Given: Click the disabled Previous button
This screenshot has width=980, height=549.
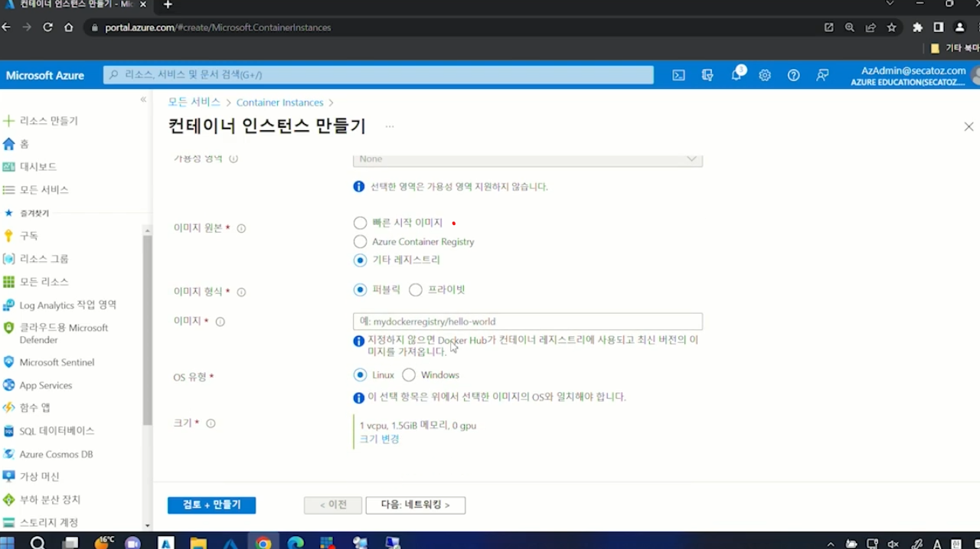Looking at the screenshot, I should 333,505.
